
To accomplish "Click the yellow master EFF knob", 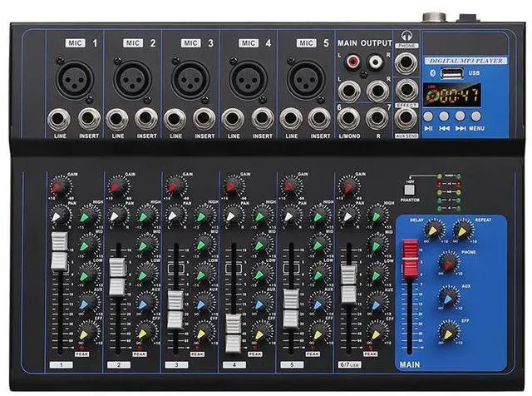I will (449, 332).
